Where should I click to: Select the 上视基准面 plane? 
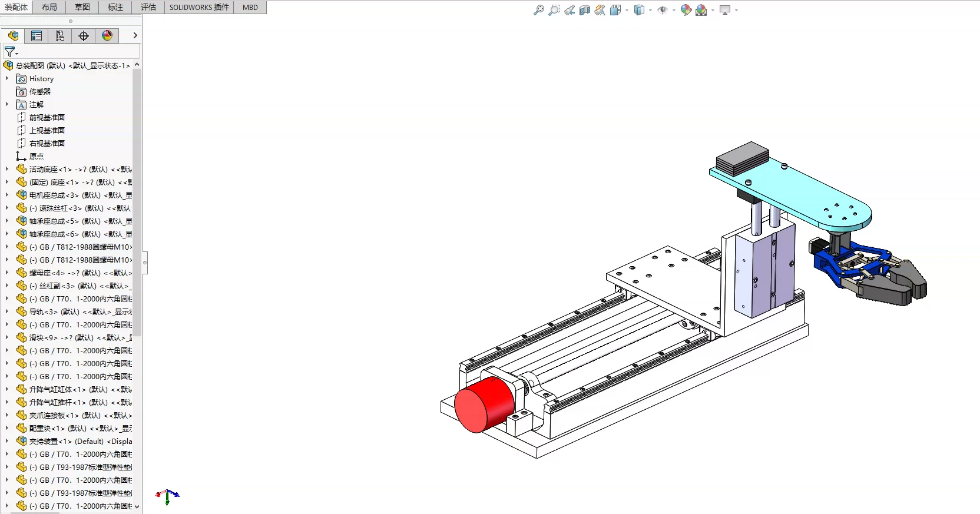tap(47, 130)
